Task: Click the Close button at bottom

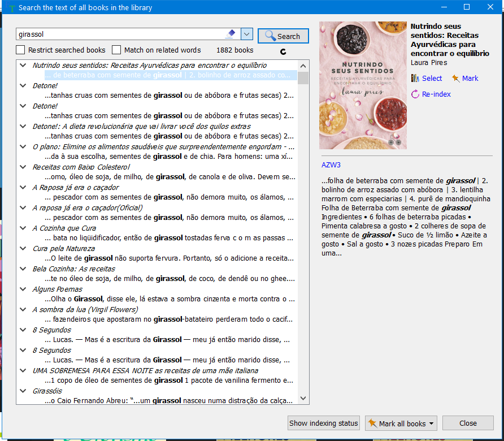Action: click(468, 423)
